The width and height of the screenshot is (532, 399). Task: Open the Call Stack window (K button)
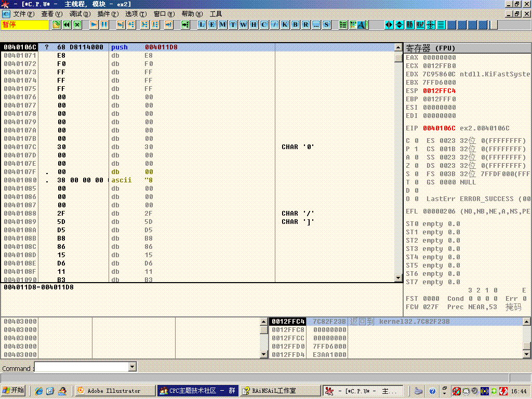point(285,25)
